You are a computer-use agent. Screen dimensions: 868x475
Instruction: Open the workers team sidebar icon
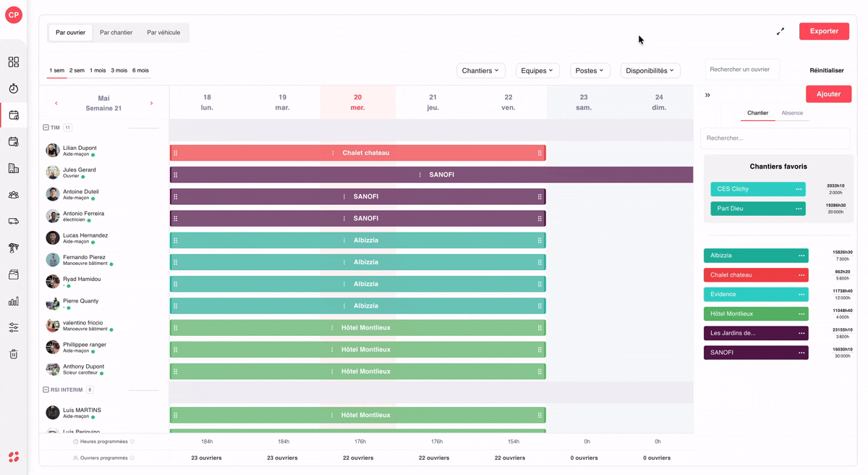(x=14, y=195)
